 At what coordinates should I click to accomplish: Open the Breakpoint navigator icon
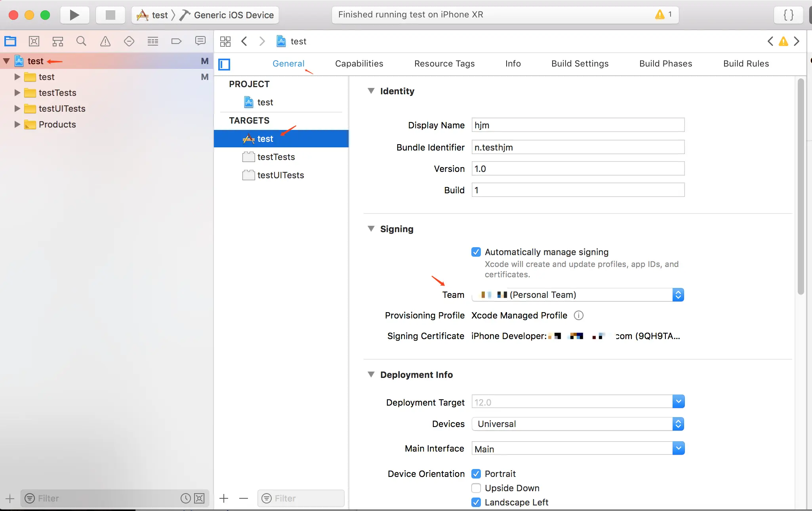176,41
